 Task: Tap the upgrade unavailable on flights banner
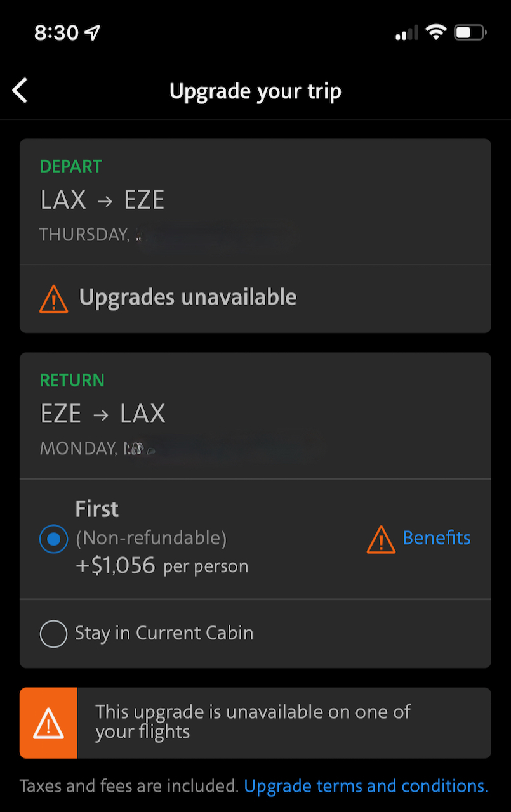tap(255, 723)
